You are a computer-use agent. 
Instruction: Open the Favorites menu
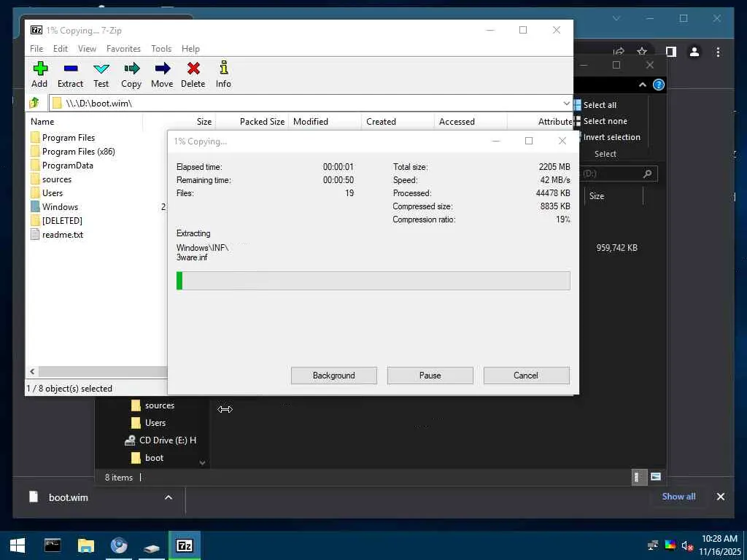(123, 49)
